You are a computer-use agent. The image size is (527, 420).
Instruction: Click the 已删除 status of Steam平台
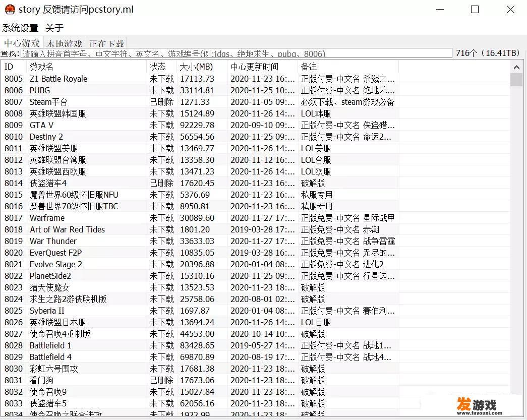coord(162,102)
